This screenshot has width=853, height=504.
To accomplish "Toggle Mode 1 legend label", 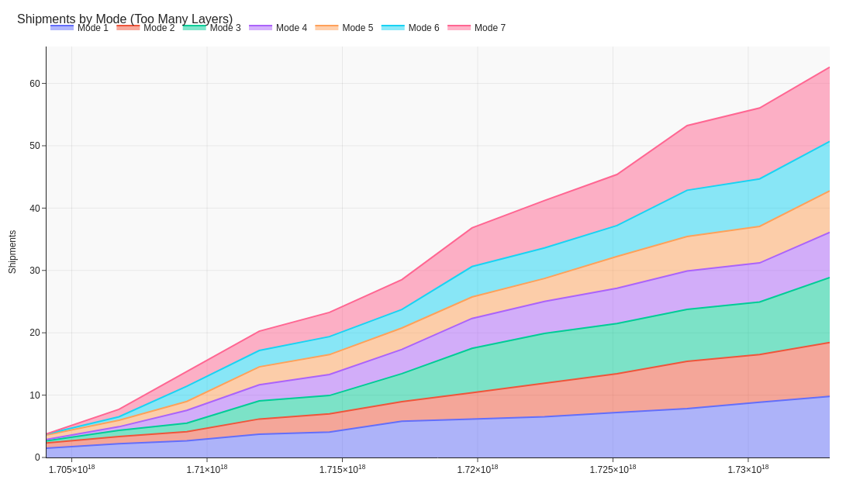I will tap(92, 28).
